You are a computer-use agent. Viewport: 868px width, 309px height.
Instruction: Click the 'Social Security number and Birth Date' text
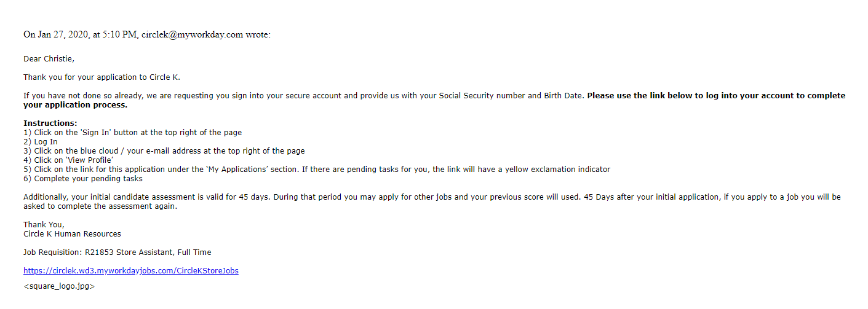pos(511,96)
